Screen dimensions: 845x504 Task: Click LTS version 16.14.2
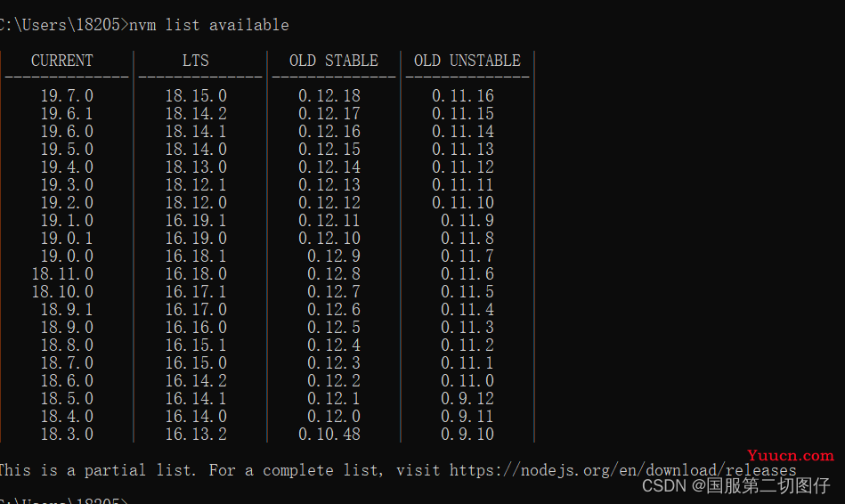(196, 380)
